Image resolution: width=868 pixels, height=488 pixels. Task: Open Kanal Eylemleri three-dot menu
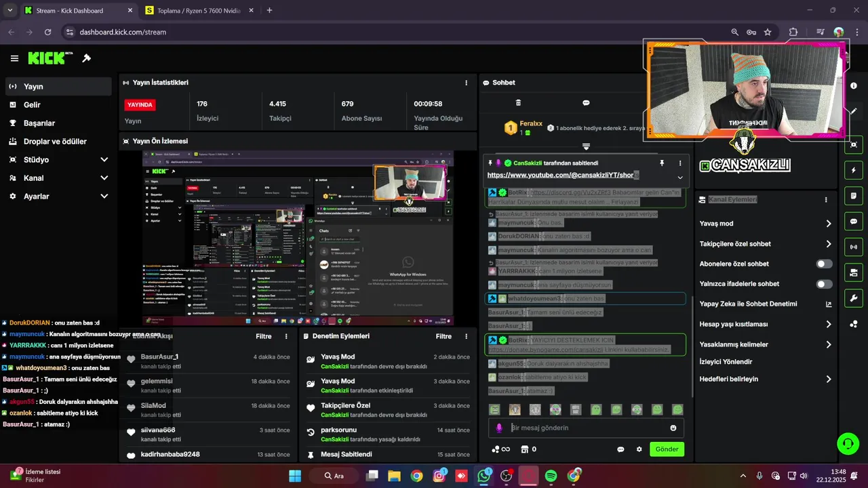click(x=826, y=200)
